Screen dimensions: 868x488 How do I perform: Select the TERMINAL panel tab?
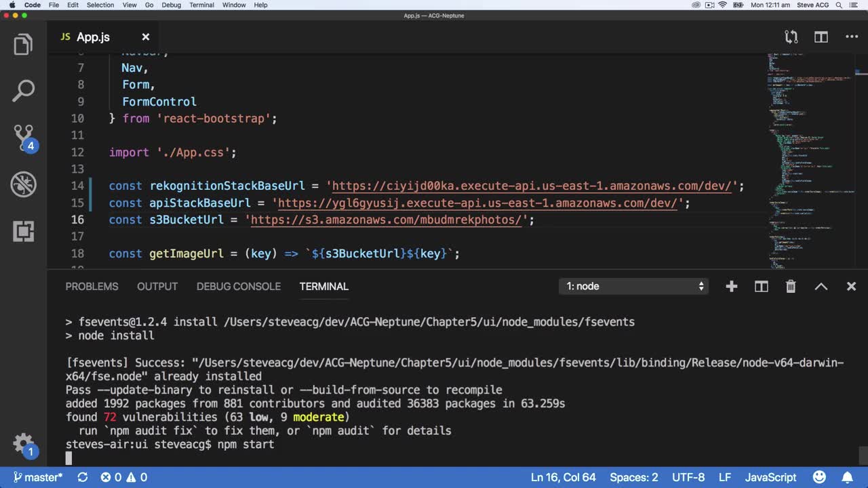coord(324,287)
